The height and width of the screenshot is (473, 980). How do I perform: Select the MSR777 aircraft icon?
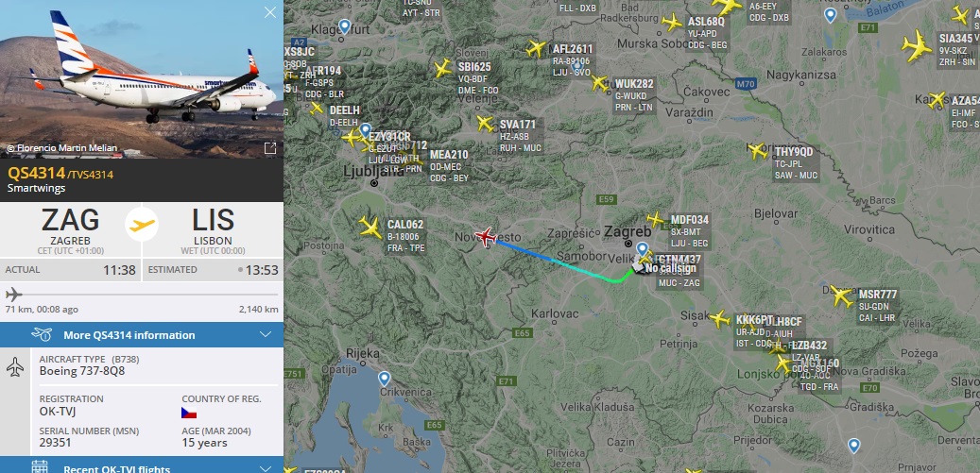(841, 296)
